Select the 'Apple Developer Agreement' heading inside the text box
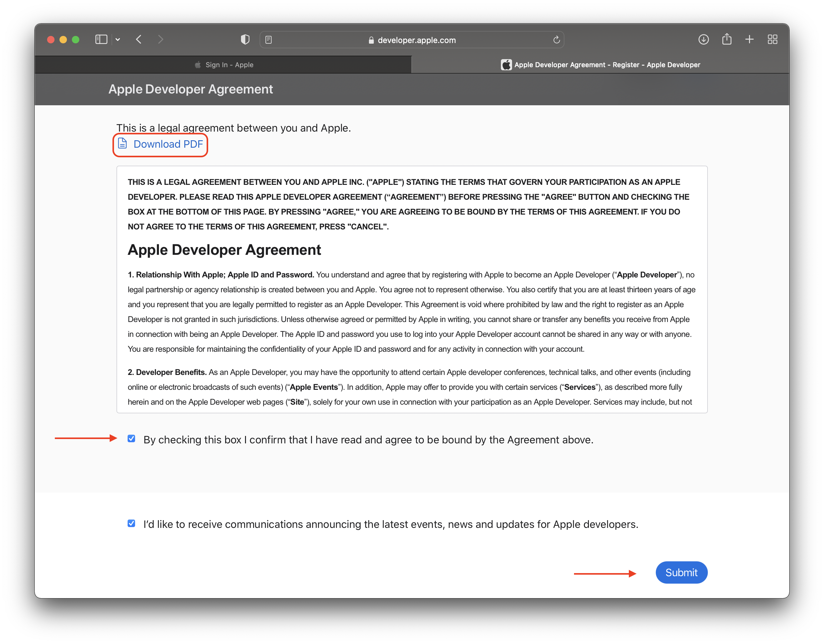Viewport: 824px width, 644px height. 225,250
